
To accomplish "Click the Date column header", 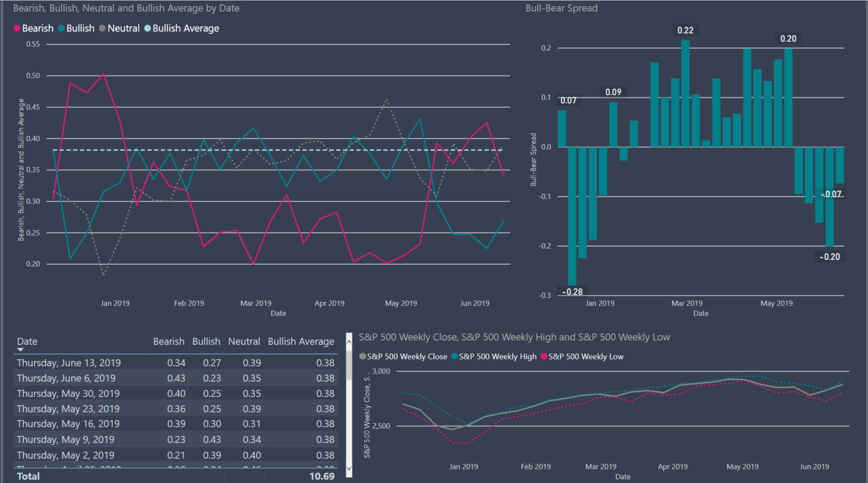I will click(x=27, y=342).
